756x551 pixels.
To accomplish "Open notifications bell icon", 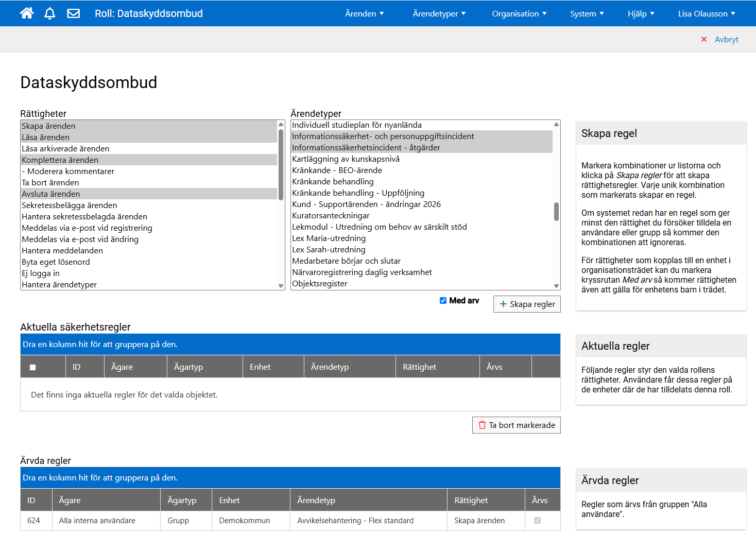I will coord(50,13).
